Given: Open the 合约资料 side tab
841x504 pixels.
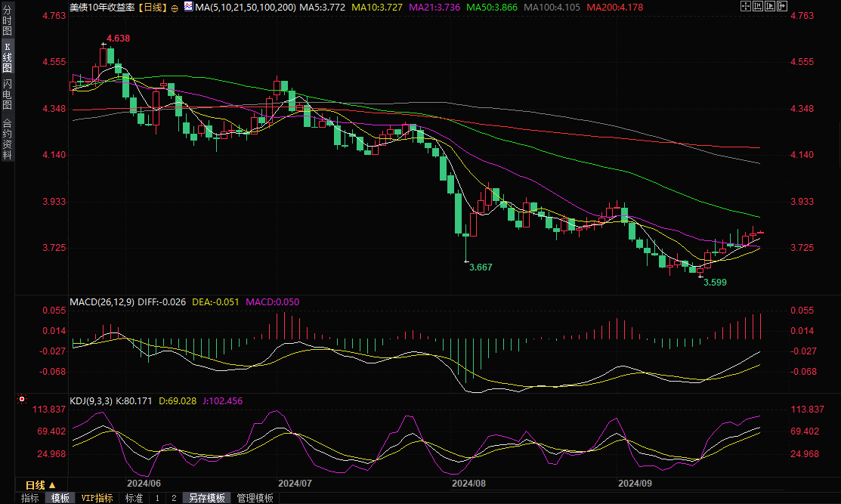Looking at the screenshot, I should click(8, 138).
